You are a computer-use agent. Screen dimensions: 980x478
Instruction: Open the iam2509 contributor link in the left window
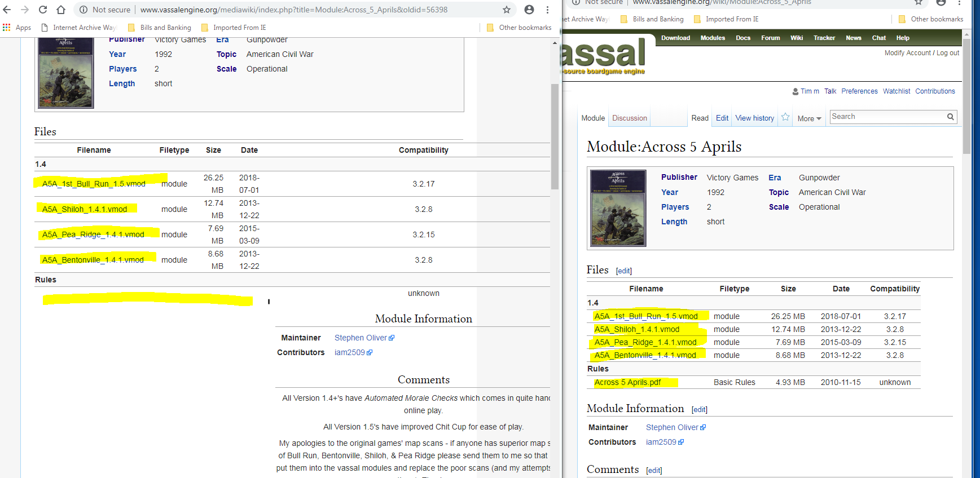(x=353, y=352)
